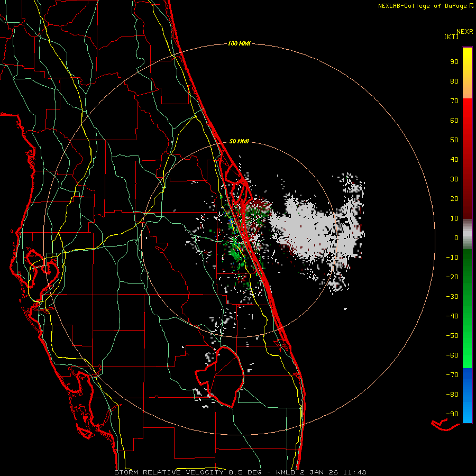This screenshot has height=476, width=476.
Task: Click the -90 value on the velocity scale
Action: coord(452,414)
